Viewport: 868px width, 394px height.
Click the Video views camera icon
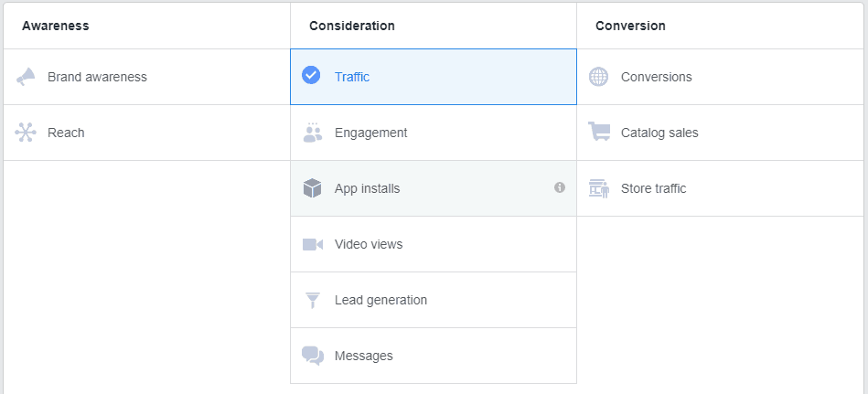point(313,244)
